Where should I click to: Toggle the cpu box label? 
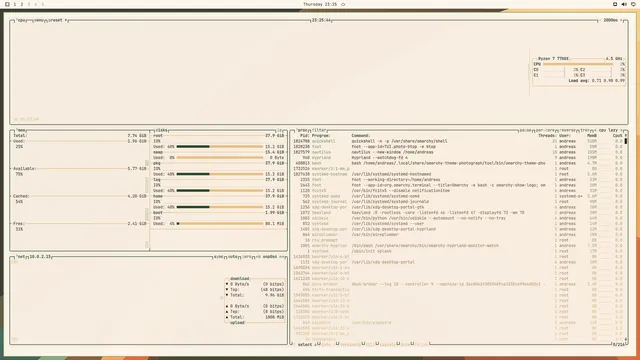(x=21, y=20)
